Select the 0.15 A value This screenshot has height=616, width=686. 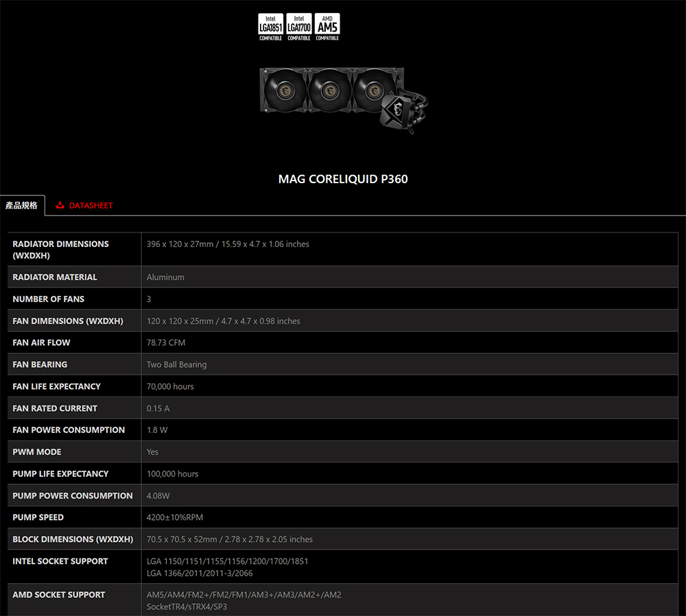(158, 409)
